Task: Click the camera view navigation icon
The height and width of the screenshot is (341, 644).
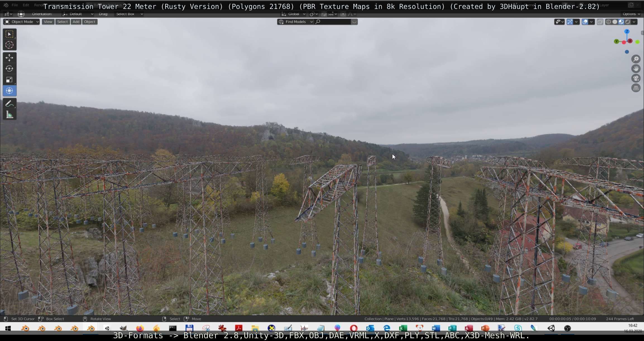Action: pos(636,78)
